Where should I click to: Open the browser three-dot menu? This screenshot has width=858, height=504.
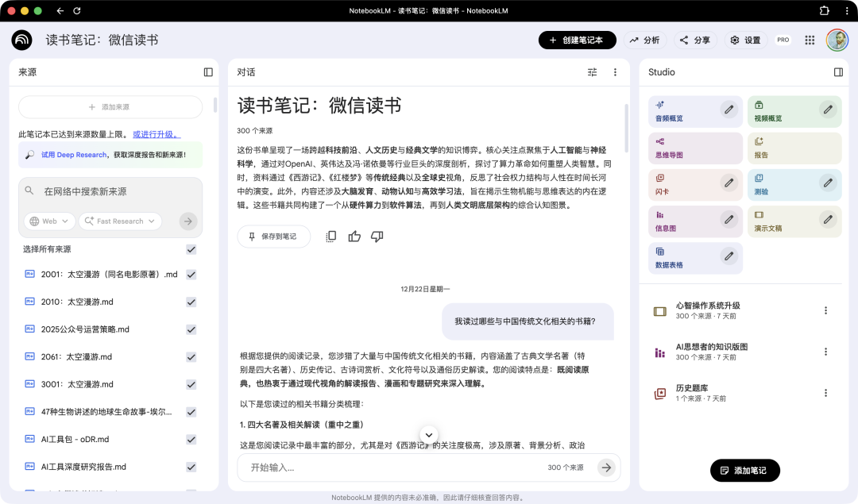(847, 10)
